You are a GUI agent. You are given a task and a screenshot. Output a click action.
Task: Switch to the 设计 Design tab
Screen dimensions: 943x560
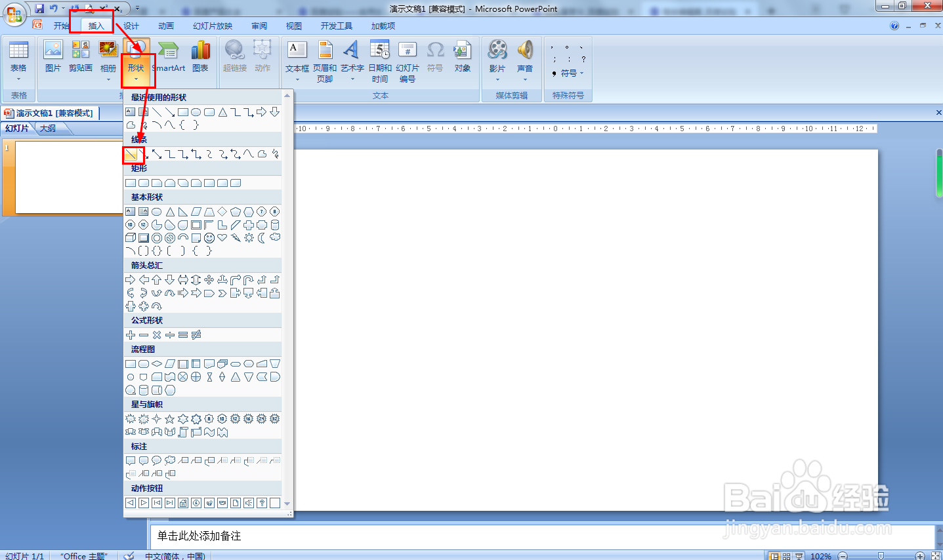coord(131,26)
